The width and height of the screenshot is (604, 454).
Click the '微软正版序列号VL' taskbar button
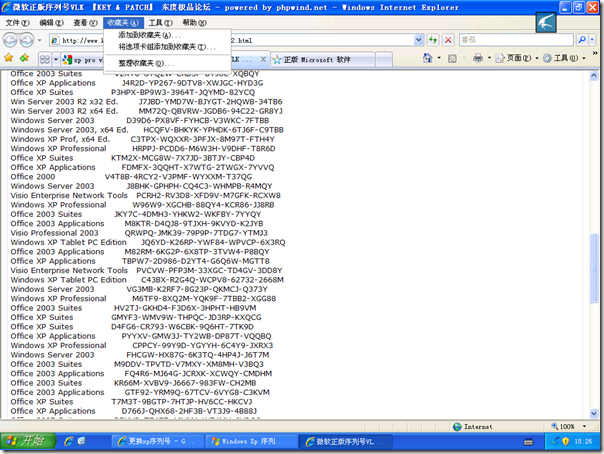click(x=346, y=441)
